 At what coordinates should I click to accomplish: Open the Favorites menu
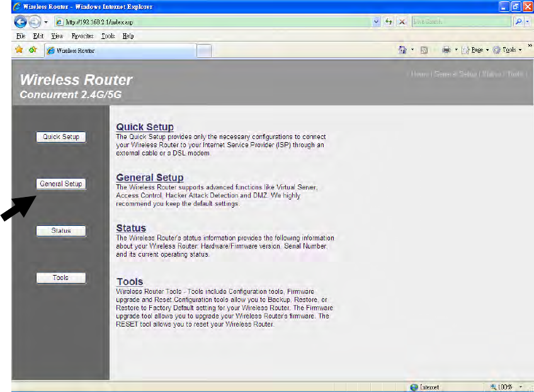pos(82,36)
